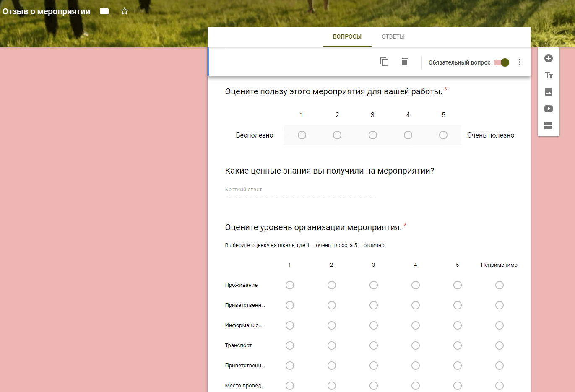Delete the question with trash icon
Viewport: 575px width, 392px height.
click(404, 62)
